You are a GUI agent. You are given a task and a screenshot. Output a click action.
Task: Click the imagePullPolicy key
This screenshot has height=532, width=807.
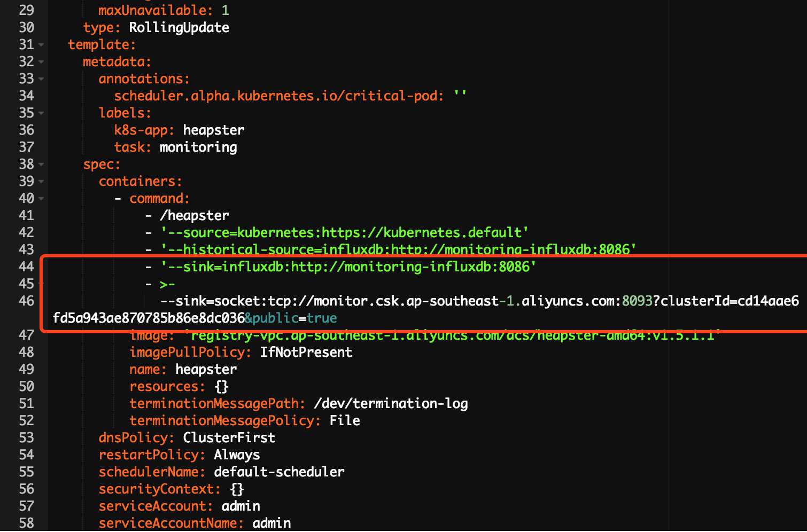click(x=190, y=353)
